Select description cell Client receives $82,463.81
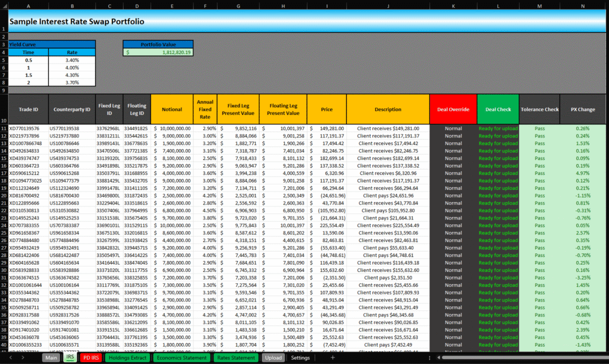Image resolution: width=609 pixels, height=364 pixels. pyautogui.click(x=388, y=240)
